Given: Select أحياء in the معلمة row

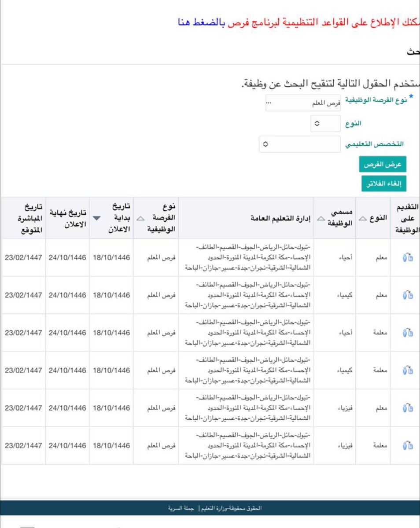Looking at the screenshot, I should click(346, 333).
